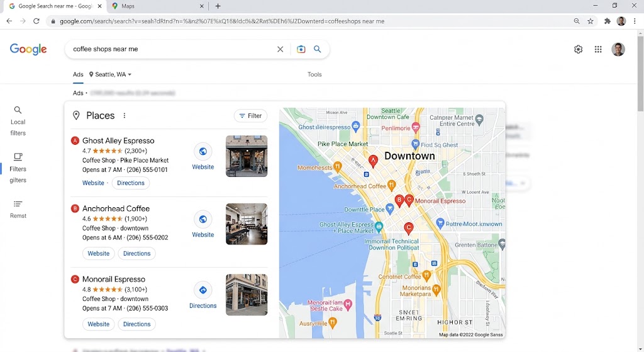Viewport: 644px width, 352px height.
Task: Open the browser extensions puzzle icon
Action: coord(607,21)
